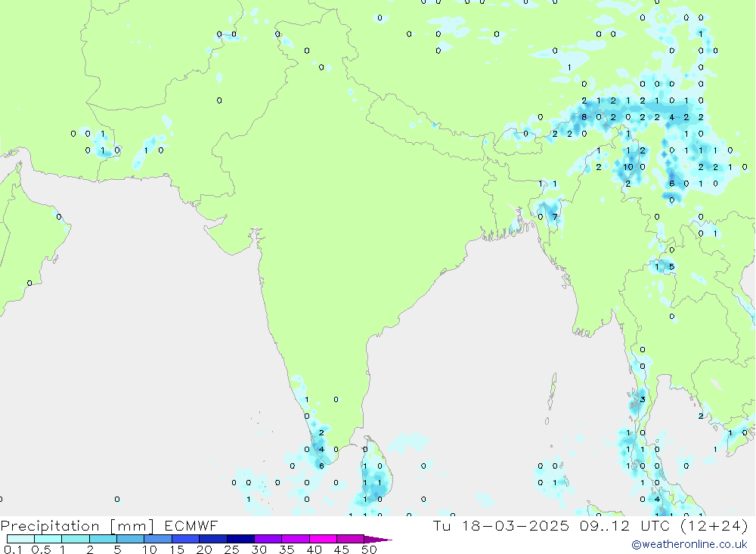The width and height of the screenshot is (756, 554).
Task: Pick the 10–15 mm blue legend swatch
Action: click(158, 539)
